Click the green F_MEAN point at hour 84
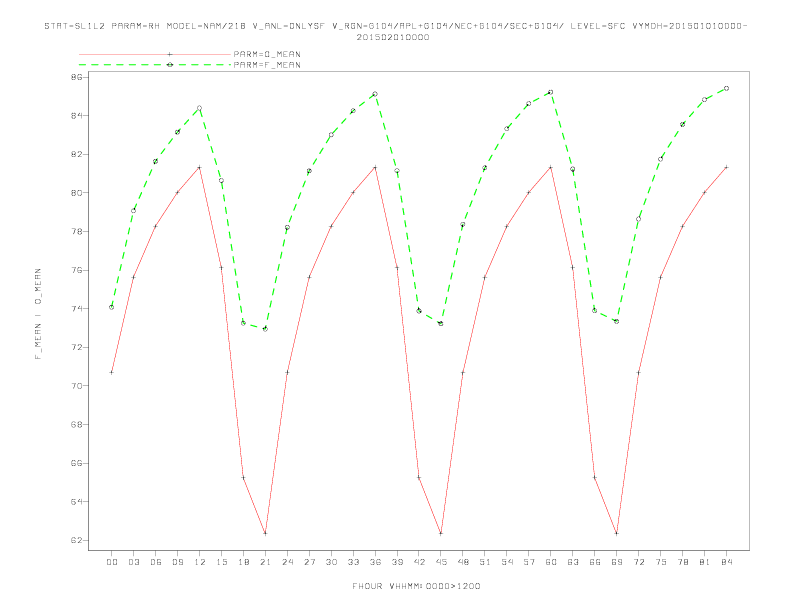Viewport: 792px width, 612px height. coord(726,88)
